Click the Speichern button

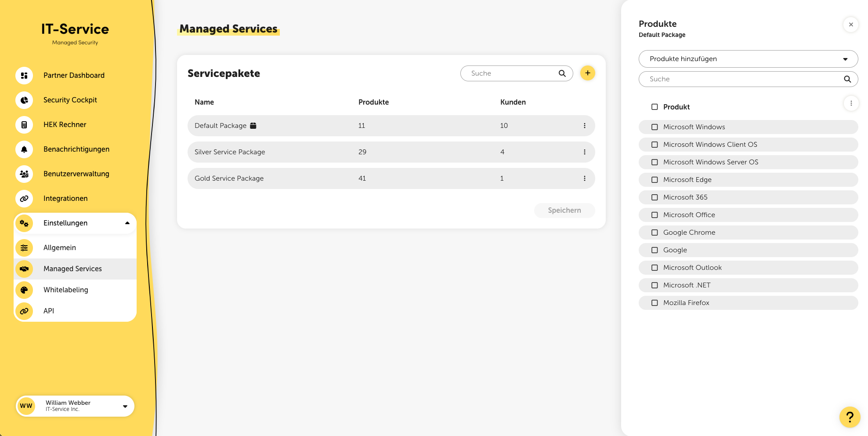tap(564, 211)
